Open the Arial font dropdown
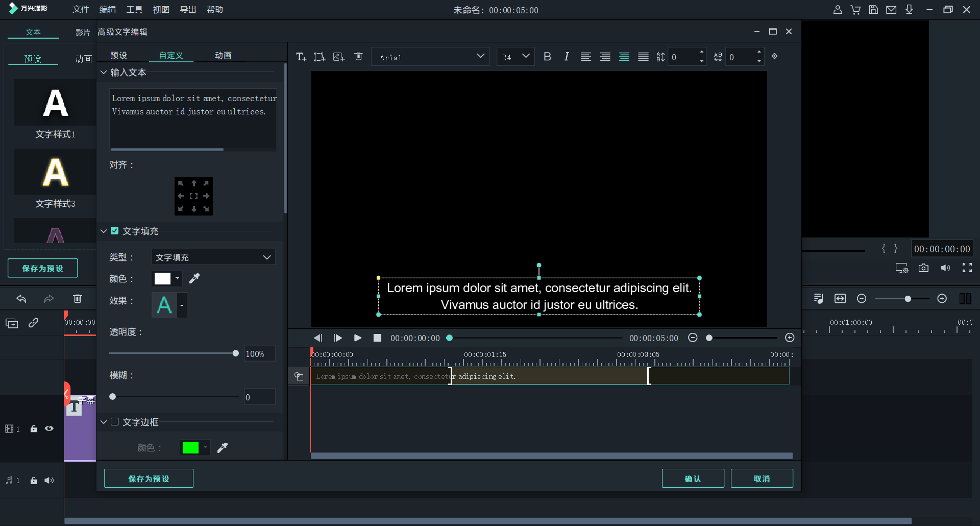This screenshot has height=526, width=980. [431, 57]
